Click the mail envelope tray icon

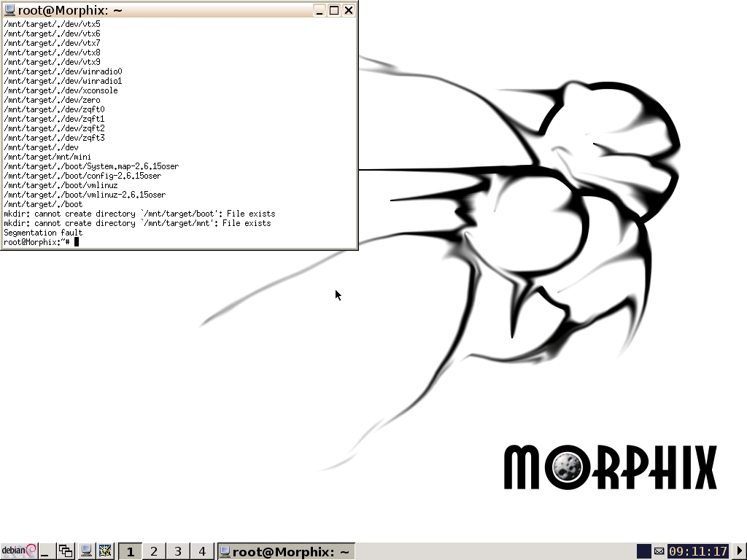coord(659,551)
